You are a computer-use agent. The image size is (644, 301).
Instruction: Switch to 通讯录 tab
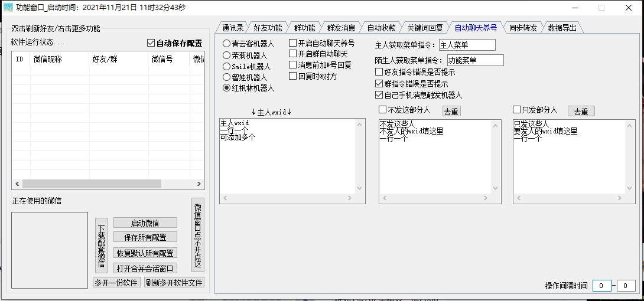(x=233, y=28)
